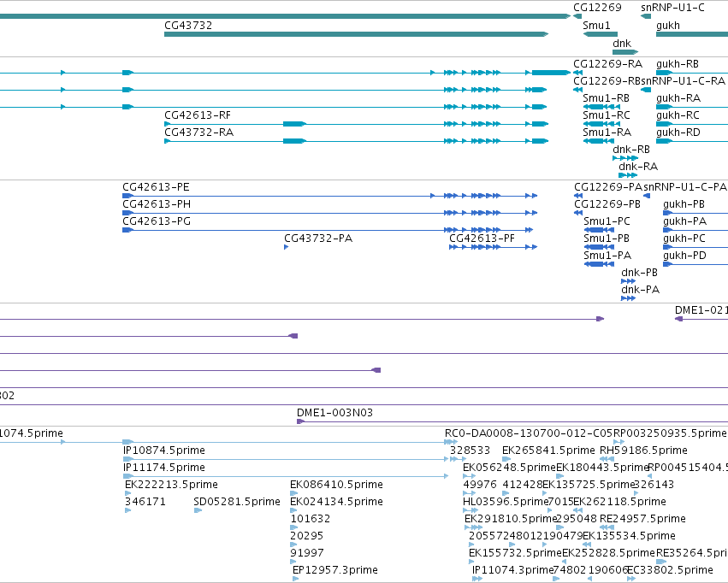This screenshot has height=583, width=728.
Task: Open EST label 328533
Action: 470,450
